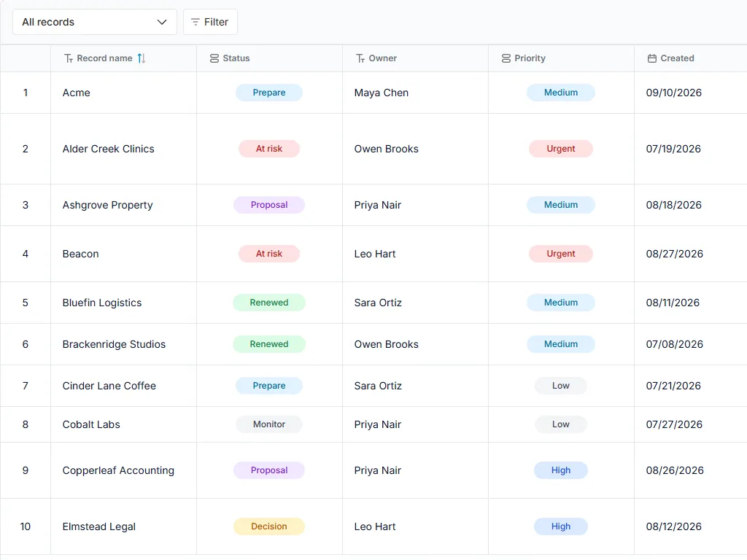
Task: Click the Urgent priority of Beacon
Action: coord(561,254)
